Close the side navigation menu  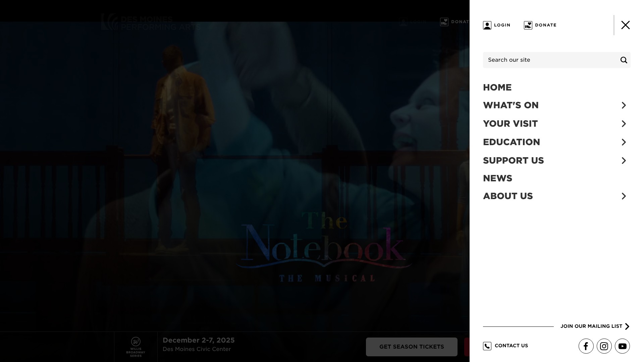coord(625,25)
